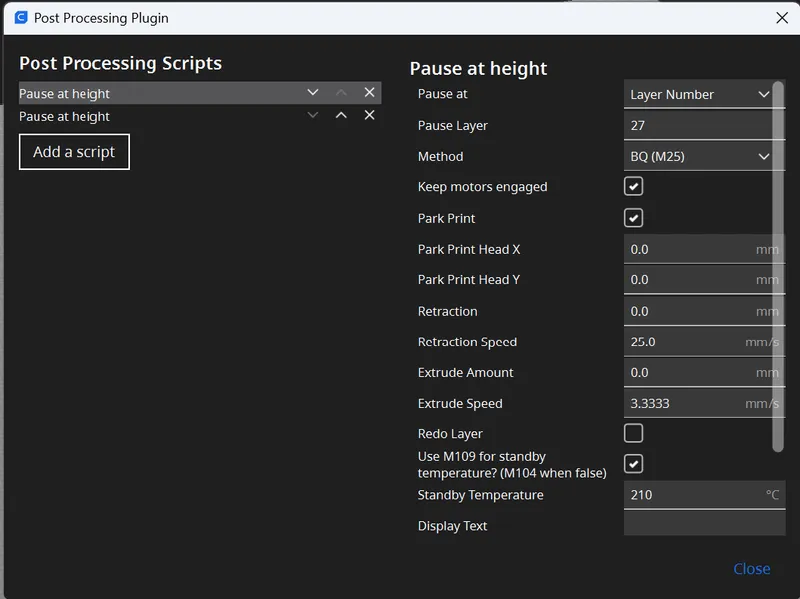Click the greyed up arrow of first script
The width and height of the screenshot is (800, 599).
point(341,92)
